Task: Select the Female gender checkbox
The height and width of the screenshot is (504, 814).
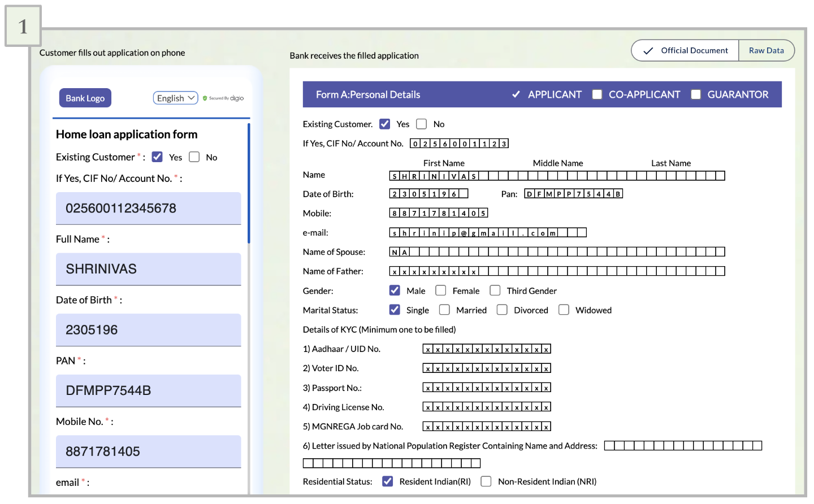Action: tap(441, 290)
